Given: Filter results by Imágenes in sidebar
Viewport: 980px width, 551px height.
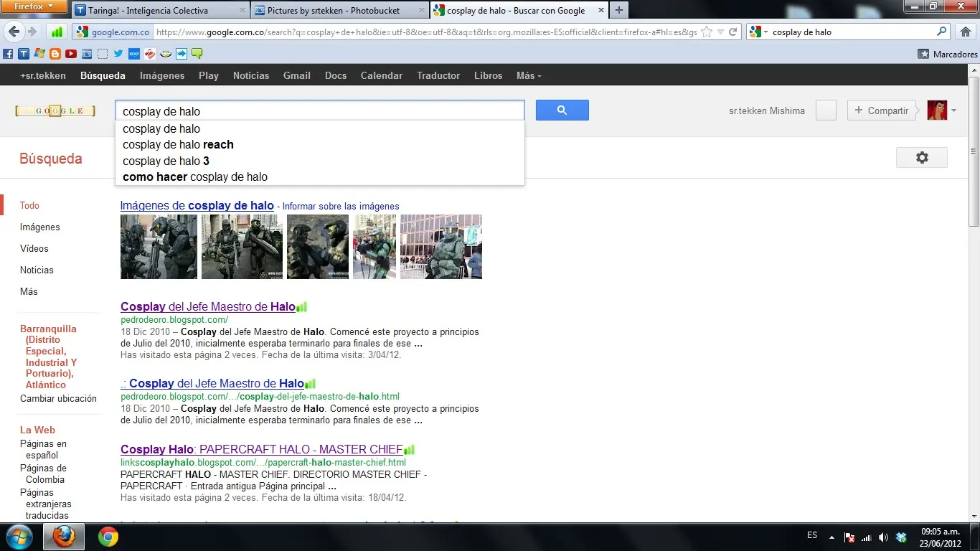Looking at the screenshot, I should [x=40, y=227].
